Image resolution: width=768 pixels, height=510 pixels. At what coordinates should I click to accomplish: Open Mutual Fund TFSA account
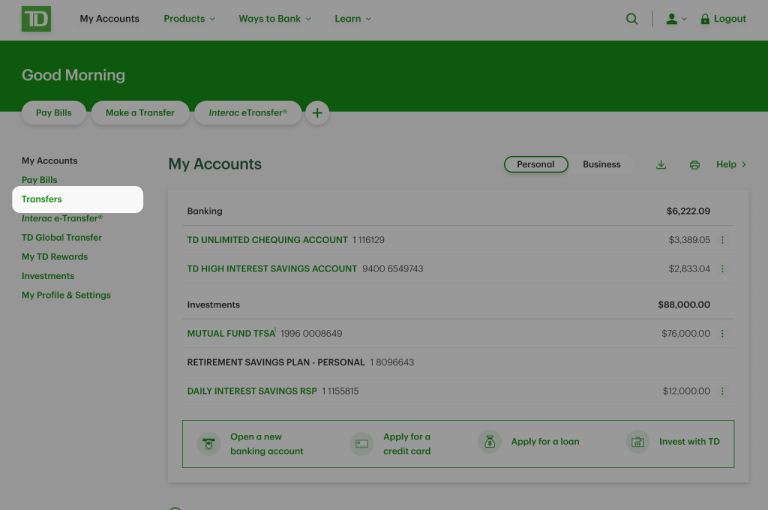tap(231, 334)
